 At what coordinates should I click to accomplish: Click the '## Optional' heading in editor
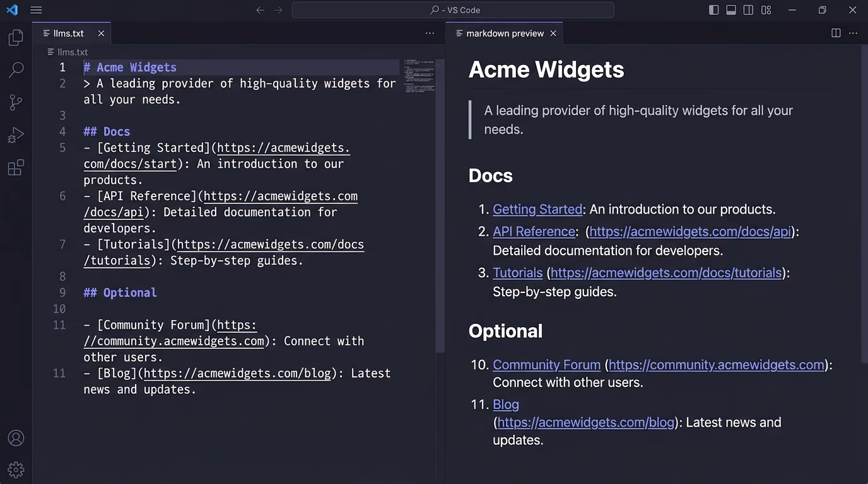coord(120,292)
